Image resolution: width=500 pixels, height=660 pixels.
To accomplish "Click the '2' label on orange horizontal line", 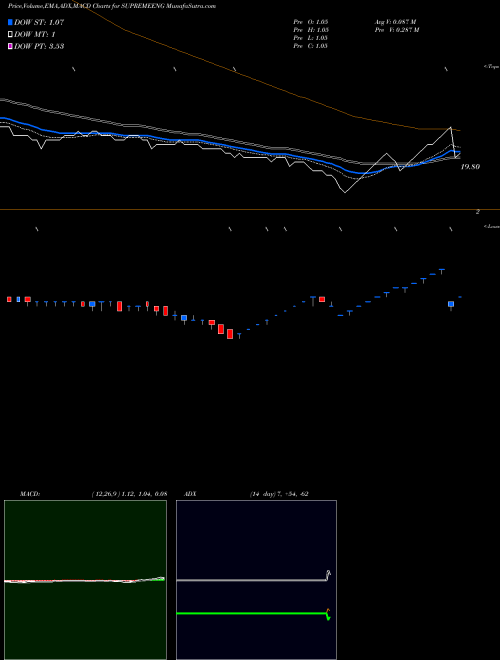I will pyautogui.click(x=477, y=212).
